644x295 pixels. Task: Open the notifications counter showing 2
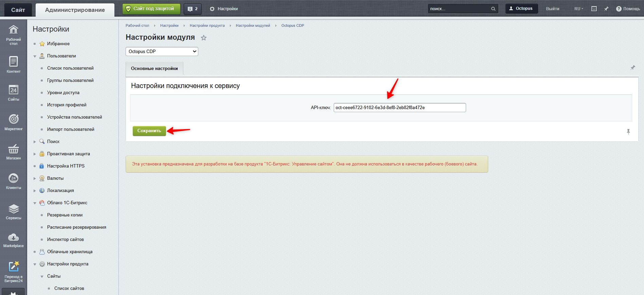[192, 9]
